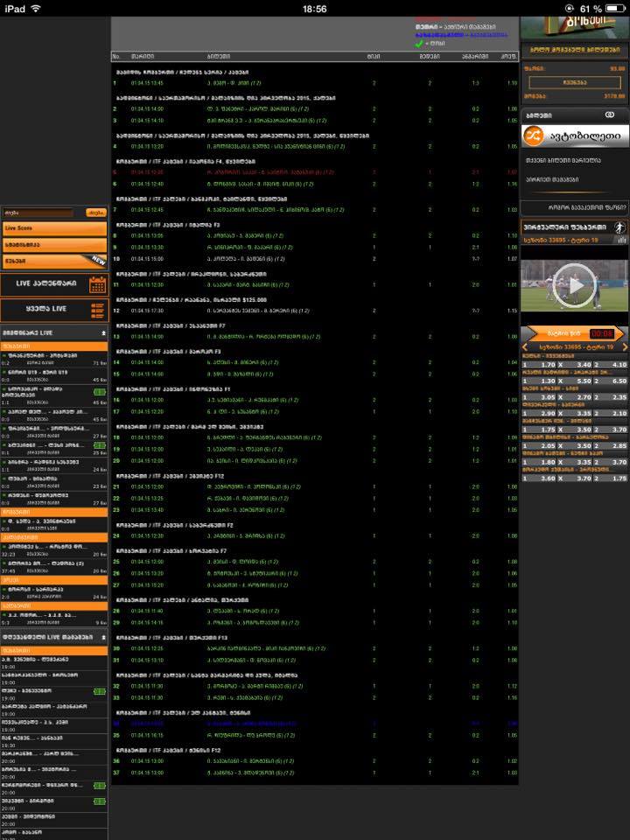The width and height of the screenshot is (630, 840).
Task: Click the orange search button beside the field
Action: click(x=96, y=213)
